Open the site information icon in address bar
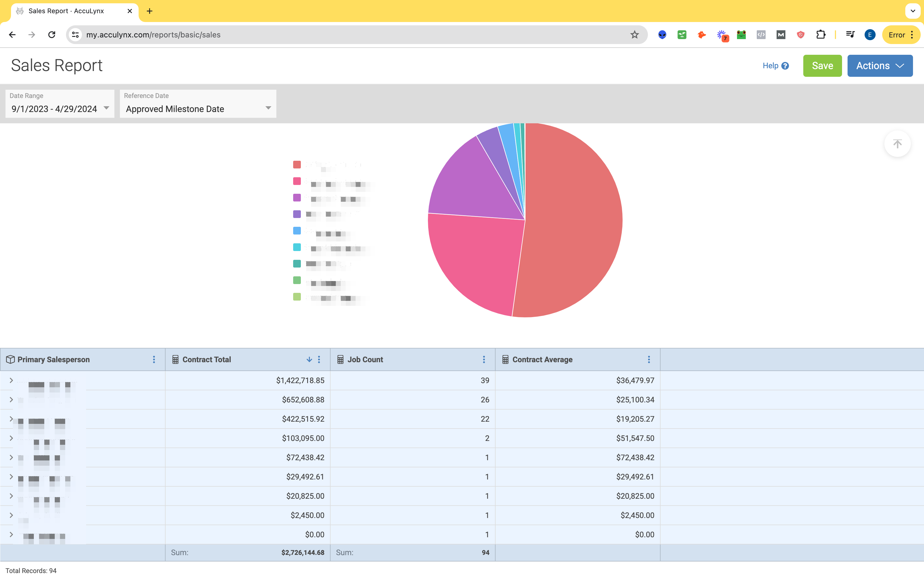The image size is (924, 578). click(76, 35)
